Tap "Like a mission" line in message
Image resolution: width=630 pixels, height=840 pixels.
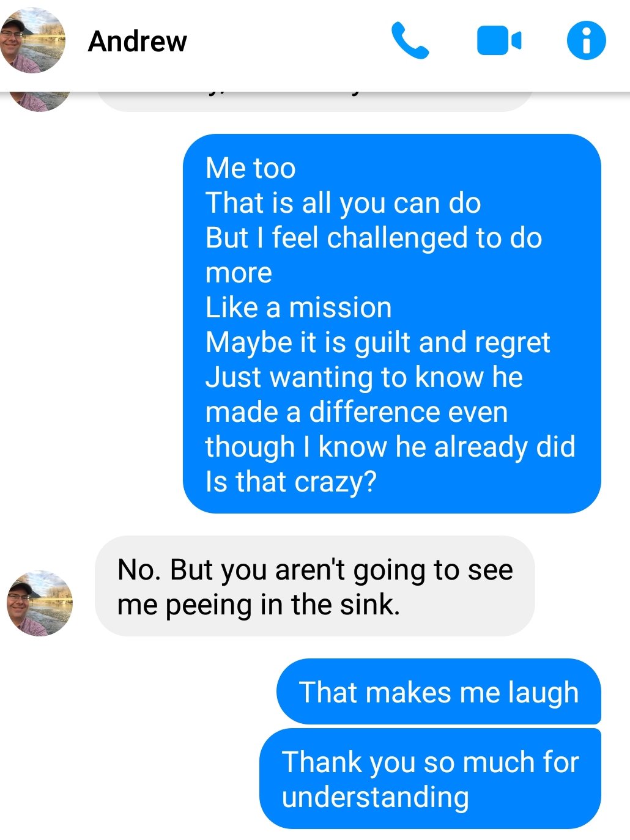(x=298, y=308)
